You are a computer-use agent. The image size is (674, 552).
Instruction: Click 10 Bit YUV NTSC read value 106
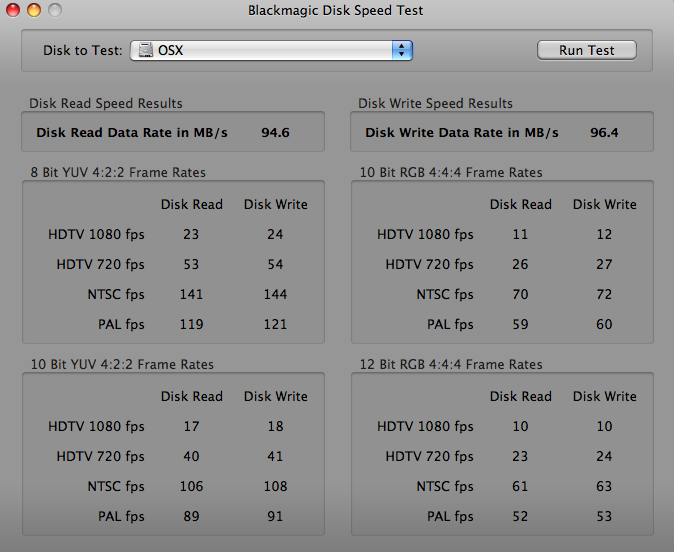(191, 487)
